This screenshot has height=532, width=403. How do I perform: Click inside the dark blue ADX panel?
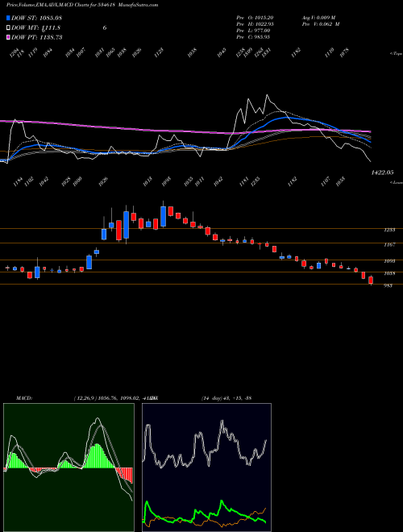(206, 468)
